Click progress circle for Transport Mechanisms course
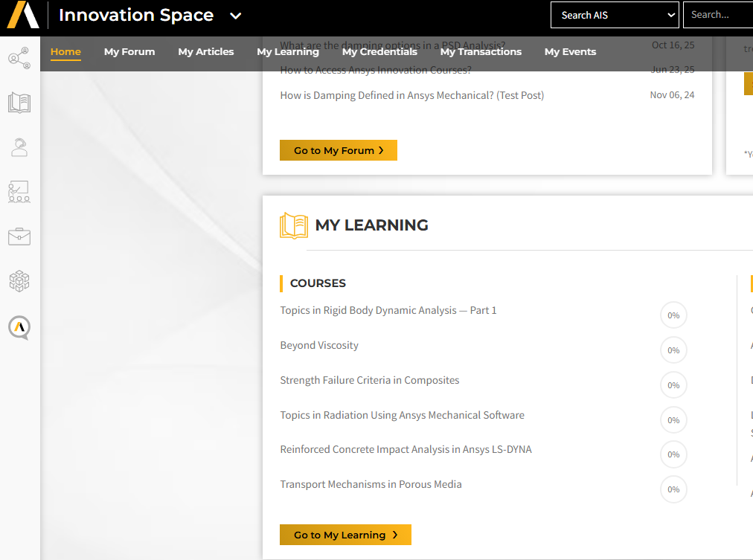 coord(673,489)
